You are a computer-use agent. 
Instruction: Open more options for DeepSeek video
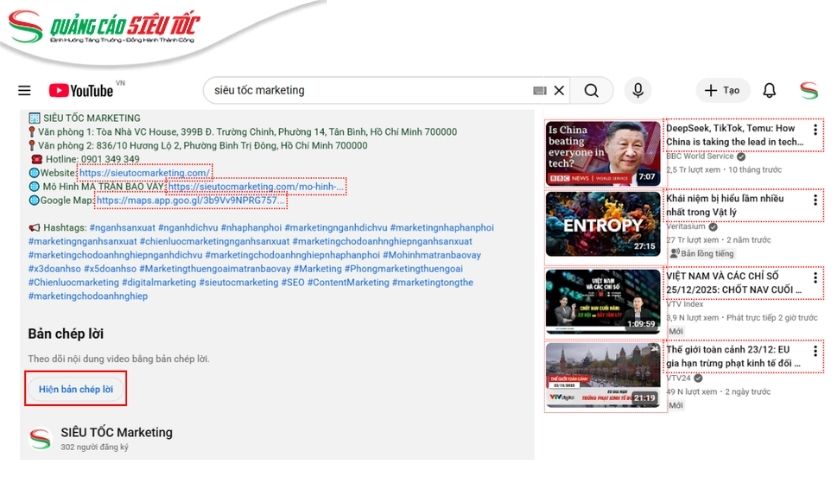(815, 130)
